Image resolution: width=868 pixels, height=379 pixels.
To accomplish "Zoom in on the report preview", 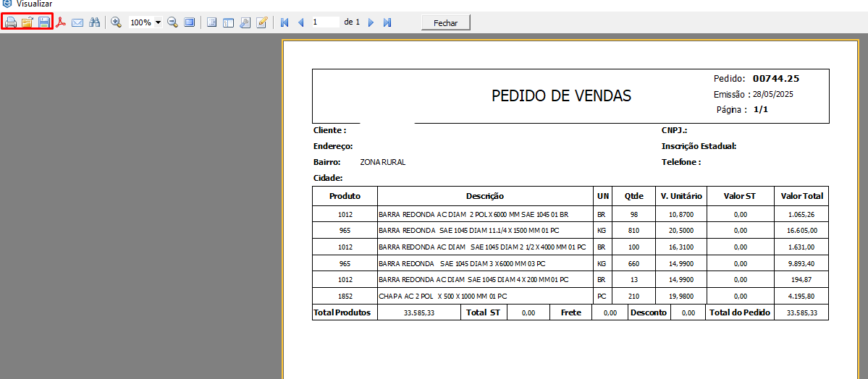I will coord(116,22).
